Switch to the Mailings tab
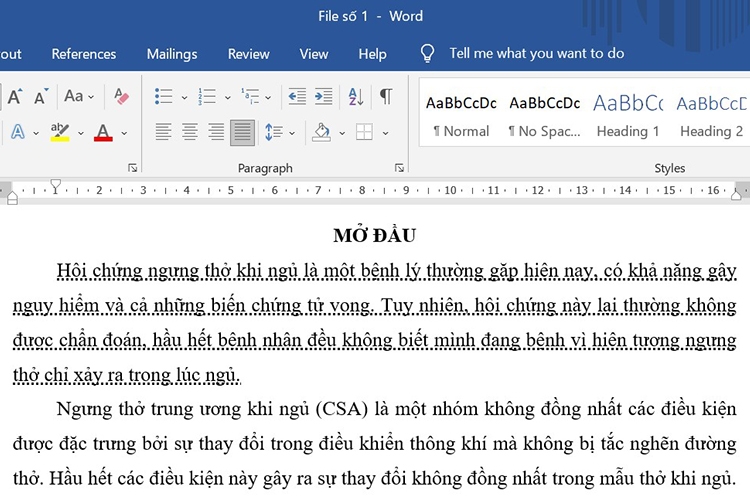The width and height of the screenshot is (750, 500). pyautogui.click(x=172, y=54)
